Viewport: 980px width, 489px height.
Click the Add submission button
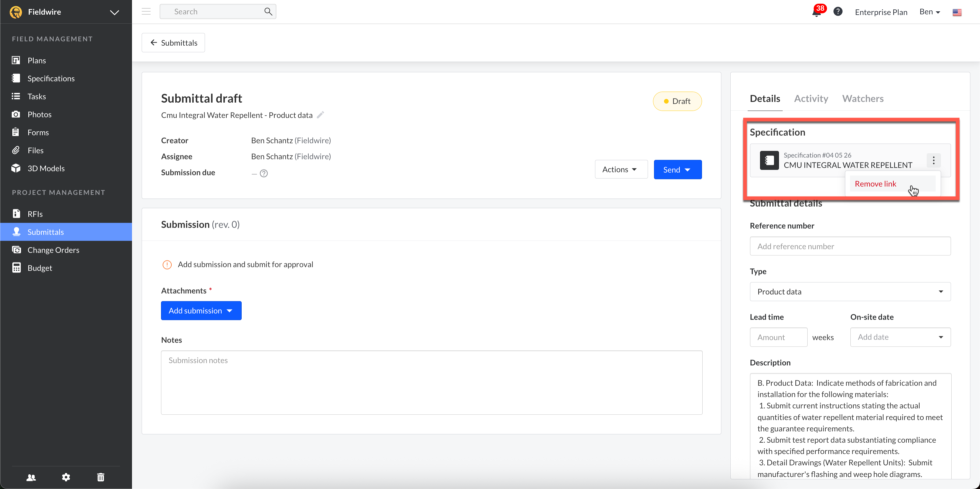[201, 311]
